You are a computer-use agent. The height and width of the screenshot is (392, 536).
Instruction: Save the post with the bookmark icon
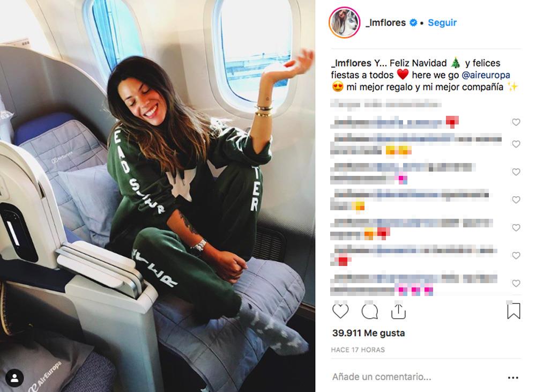pos(513,310)
